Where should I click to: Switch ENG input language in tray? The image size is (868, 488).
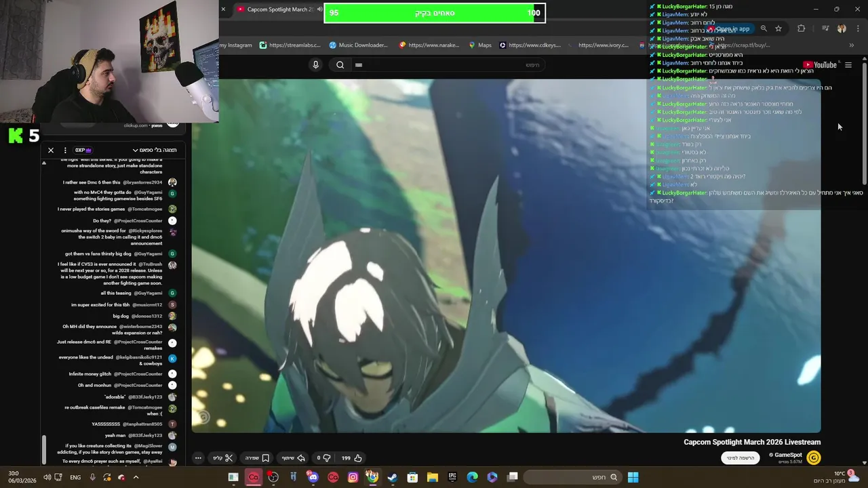point(75,477)
